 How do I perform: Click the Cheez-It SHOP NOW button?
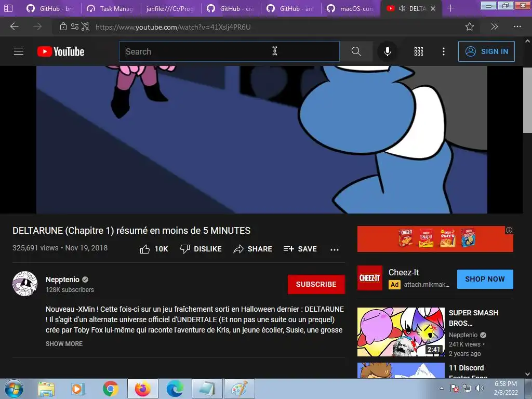click(x=485, y=279)
